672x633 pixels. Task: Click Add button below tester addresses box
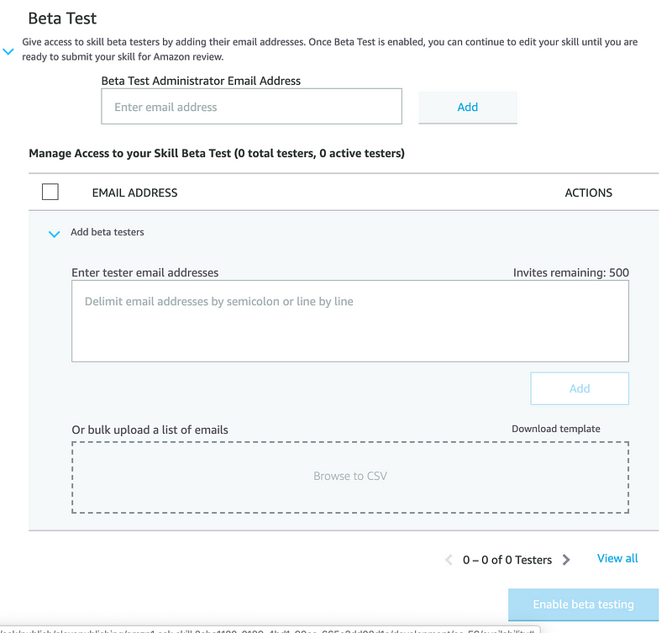(x=579, y=388)
